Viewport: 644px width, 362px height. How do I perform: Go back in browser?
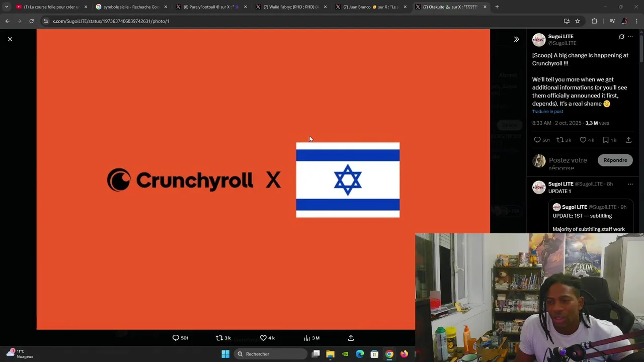coord(7,21)
